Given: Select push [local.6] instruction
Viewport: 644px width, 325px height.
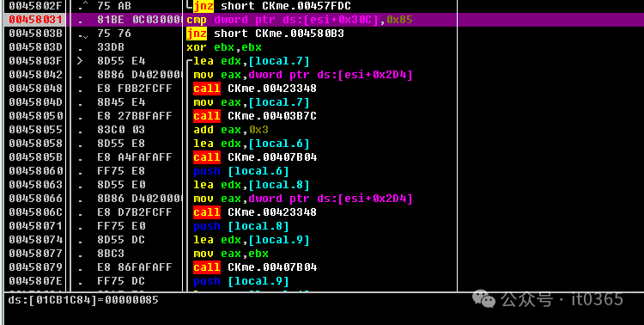Looking at the screenshot, I should point(241,171).
